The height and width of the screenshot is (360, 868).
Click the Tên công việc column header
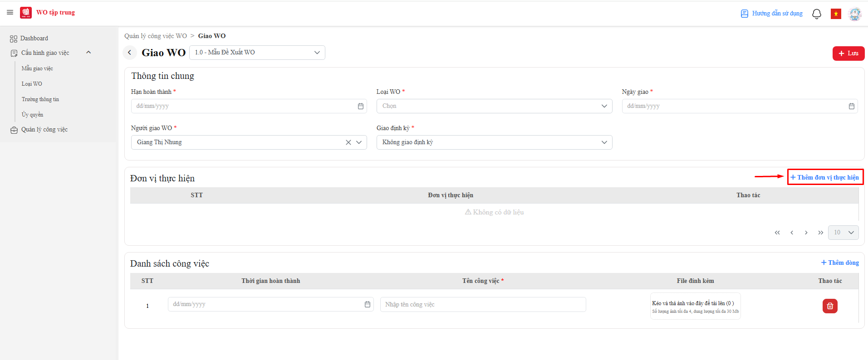[483, 281]
